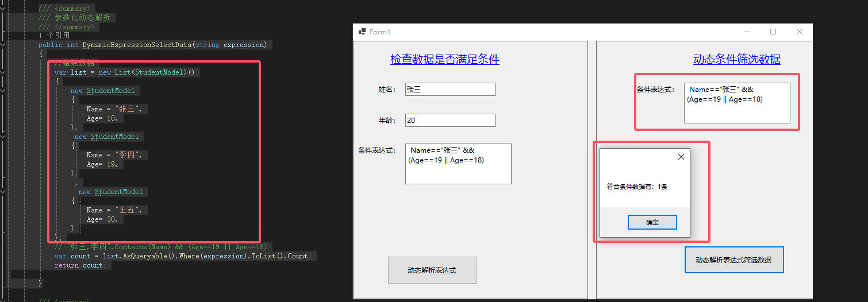Click the 'var list = new List<StudentModel>()' line
868x302 pixels.
[125, 72]
